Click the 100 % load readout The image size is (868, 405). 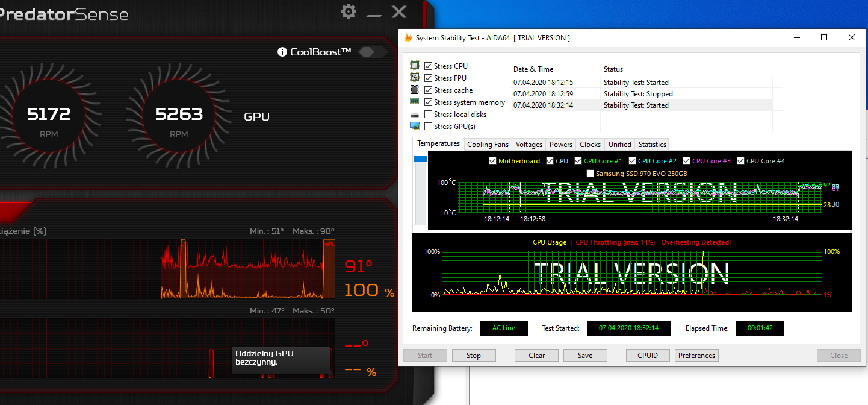coord(369,290)
